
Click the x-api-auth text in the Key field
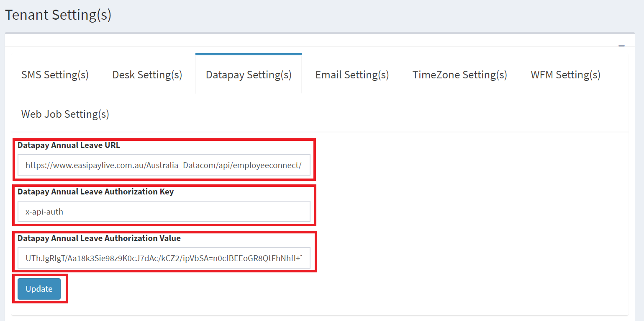click(x=43, y=212)
